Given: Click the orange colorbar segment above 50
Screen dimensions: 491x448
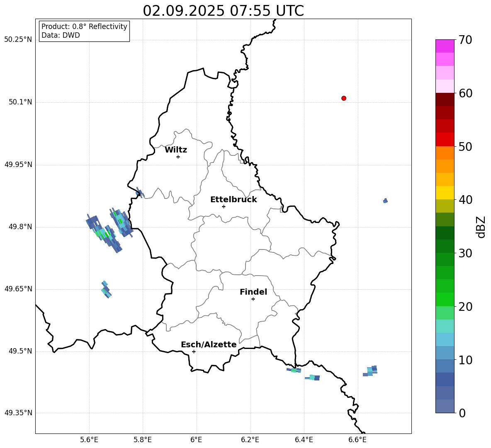Looking at the screenshot, I should pyautogui.click(x=445, y=153).
